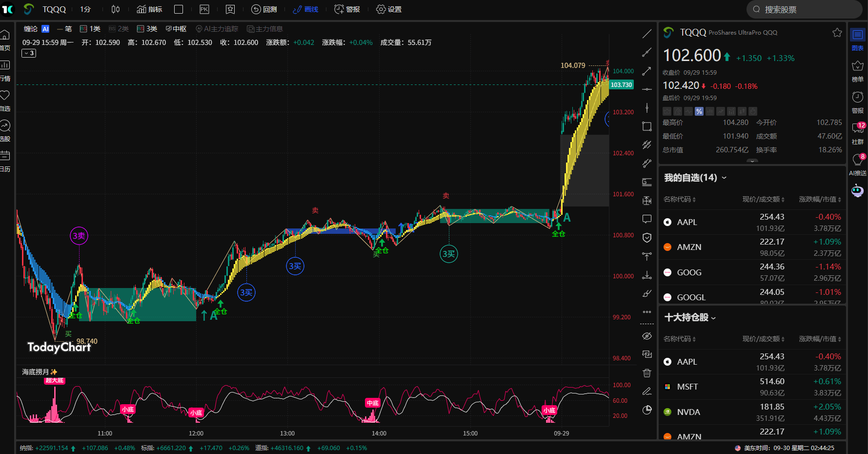The width and height of the screenshot is (868, 454).
Task: Select NVDA from the holdings list
Action: (689, 412)
